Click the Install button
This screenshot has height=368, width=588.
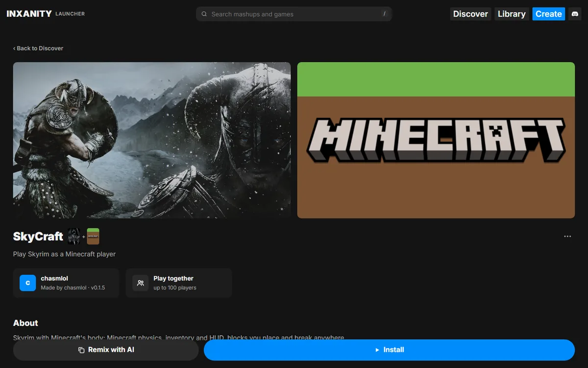389,350
